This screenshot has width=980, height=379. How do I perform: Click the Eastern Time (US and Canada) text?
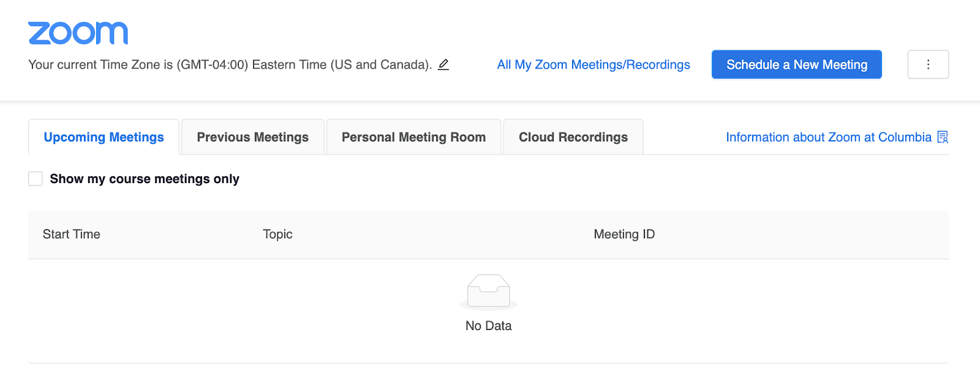pyautogui.click(x=342, y=64)
